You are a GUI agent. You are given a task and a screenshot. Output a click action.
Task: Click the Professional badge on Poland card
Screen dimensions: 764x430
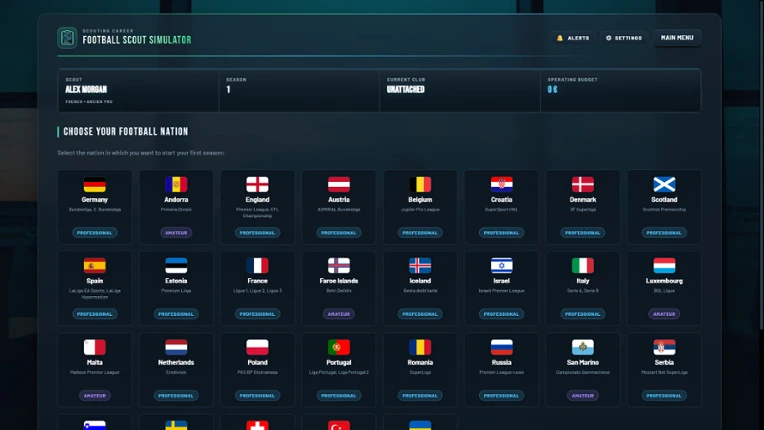[x=257, y=395]
